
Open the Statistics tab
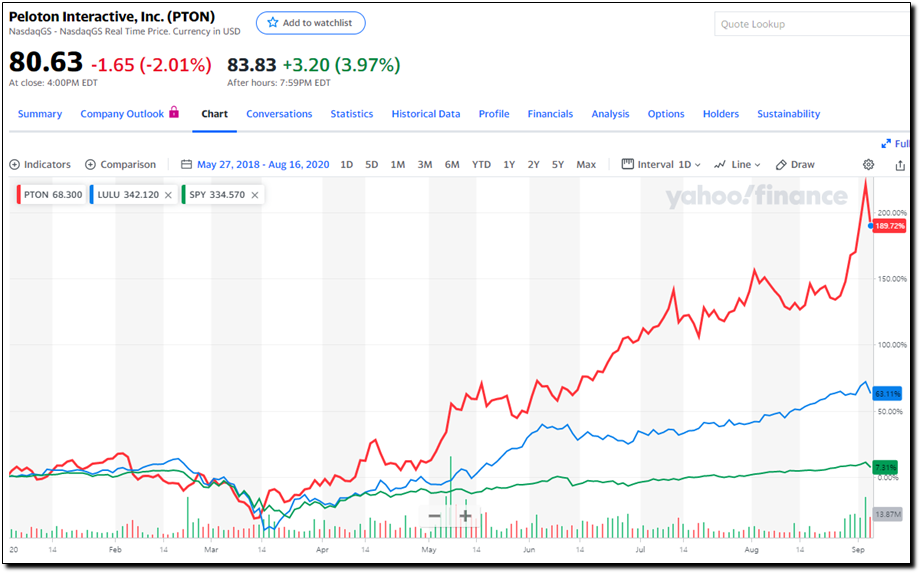[x=352, y=114]
